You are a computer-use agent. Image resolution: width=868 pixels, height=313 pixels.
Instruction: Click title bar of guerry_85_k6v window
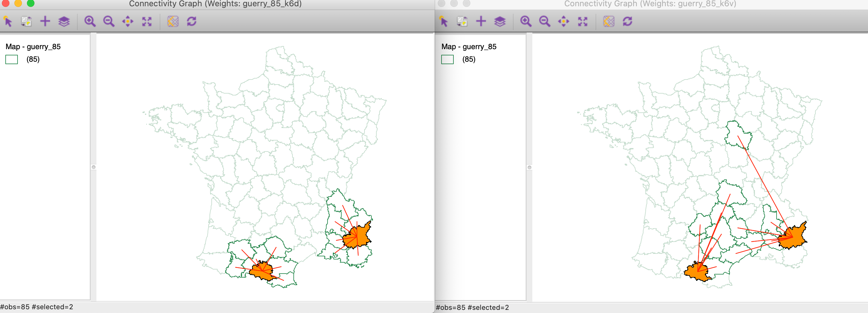(x=650, y=4)
